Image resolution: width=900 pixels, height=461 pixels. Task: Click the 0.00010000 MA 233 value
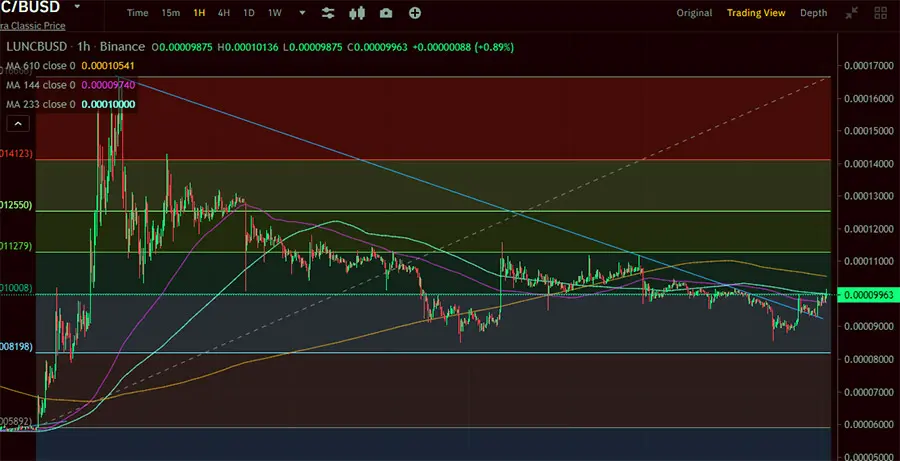pos(108,104)
